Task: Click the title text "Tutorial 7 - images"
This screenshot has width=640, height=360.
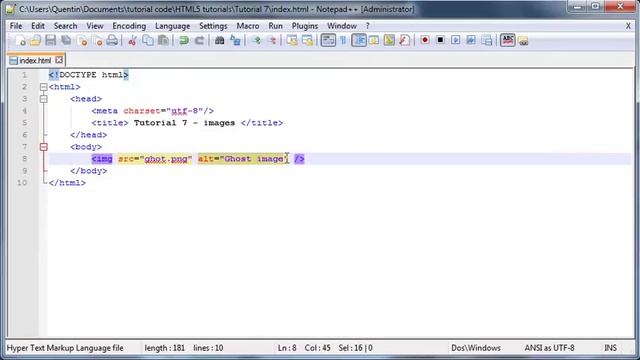Action: (x=184, y=123)
